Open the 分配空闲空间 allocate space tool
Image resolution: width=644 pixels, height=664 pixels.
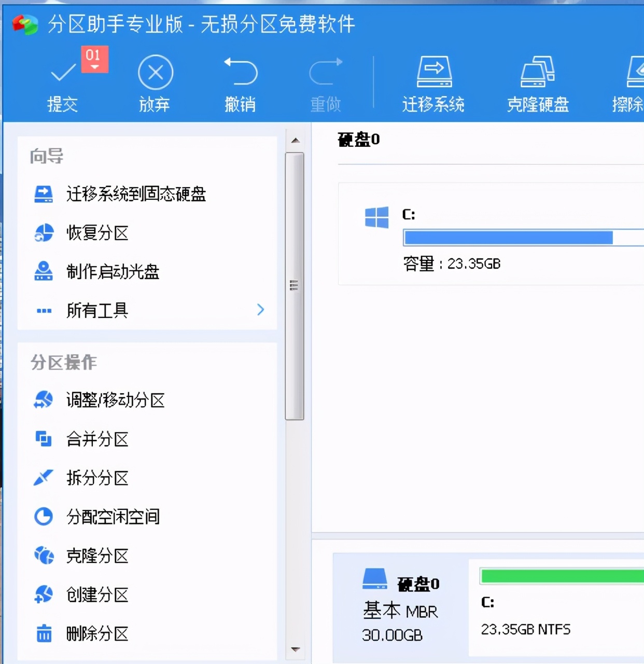114,517
